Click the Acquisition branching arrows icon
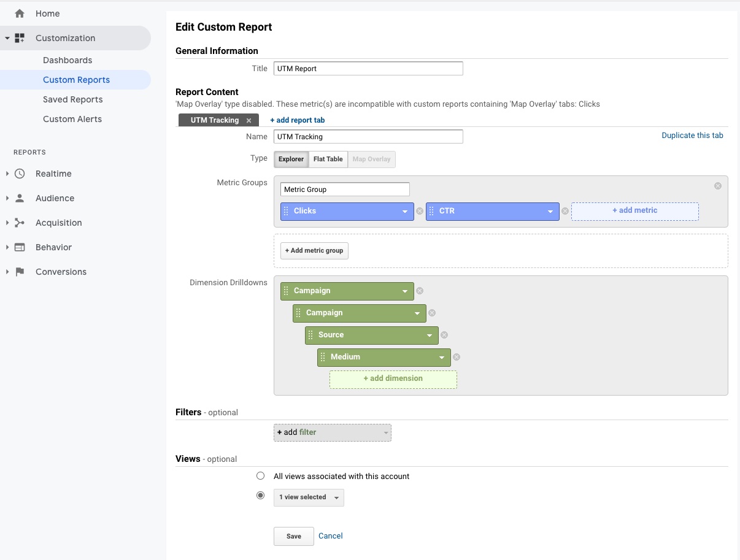Screen dimensions: 740x560 [x=20, y=223]
